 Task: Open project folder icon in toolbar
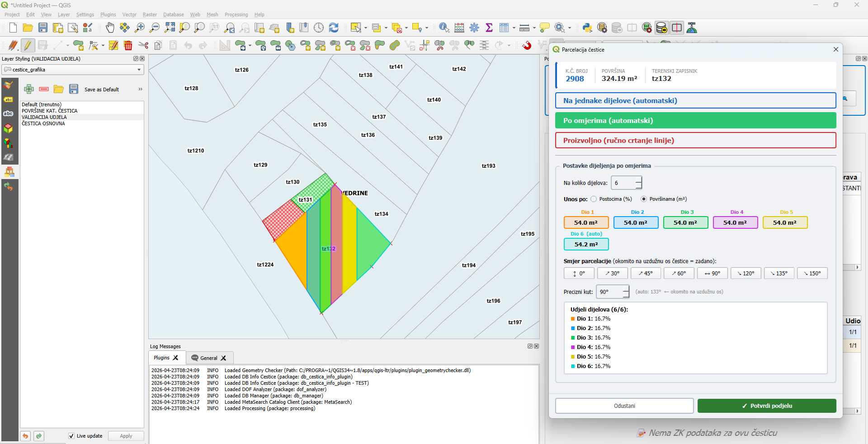[28, 28]
